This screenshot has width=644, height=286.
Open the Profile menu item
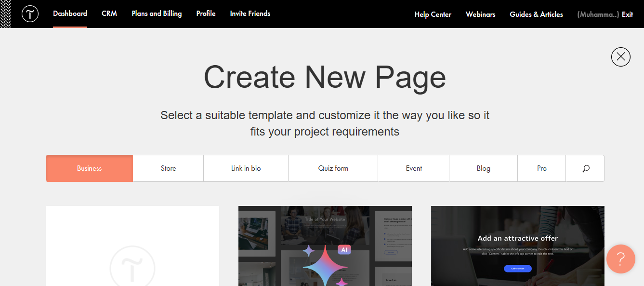pos(206,14)
